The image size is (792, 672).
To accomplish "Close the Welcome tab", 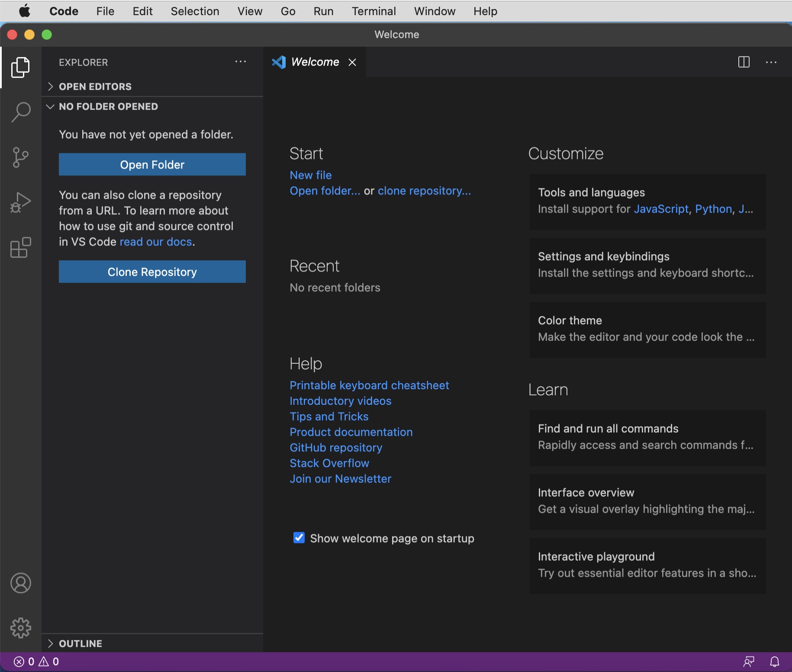I will point(352,62).
